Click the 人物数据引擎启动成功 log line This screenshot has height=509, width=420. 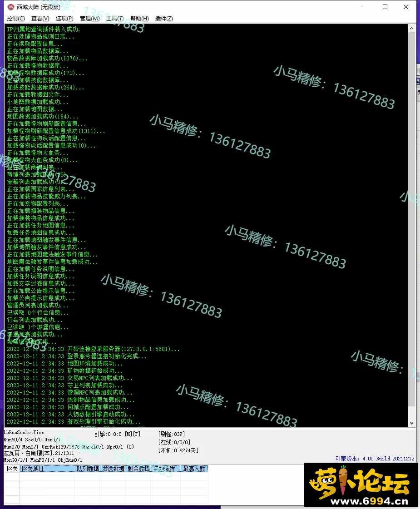click(71, 414)
